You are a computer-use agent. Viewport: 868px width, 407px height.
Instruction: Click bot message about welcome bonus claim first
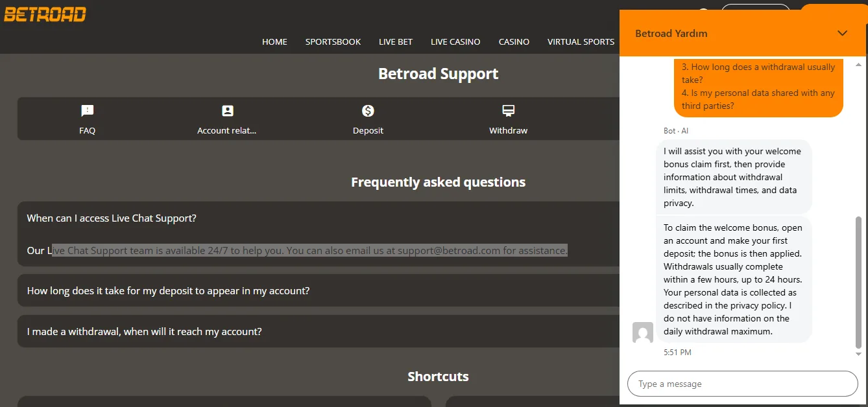click(734, 177)
